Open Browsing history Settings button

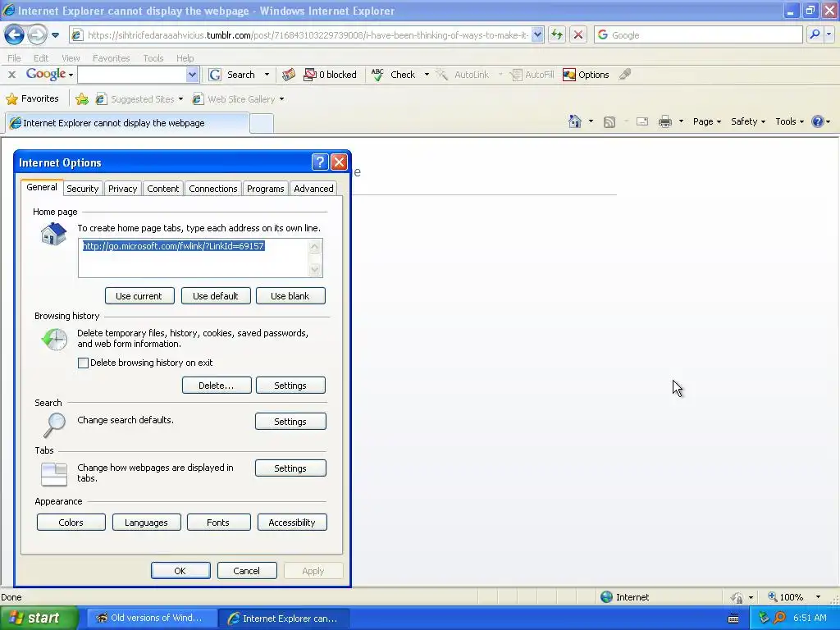tap(290, 386)
